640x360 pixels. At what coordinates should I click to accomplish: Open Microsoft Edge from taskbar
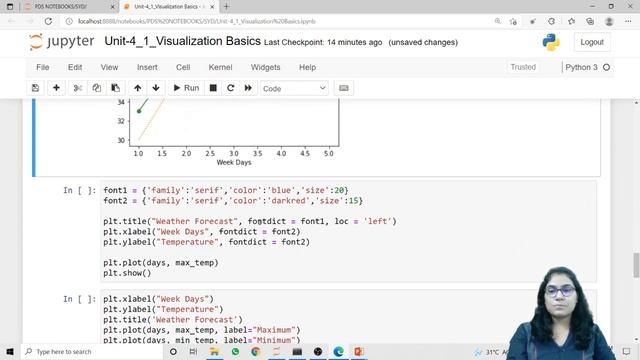[338, 351]
